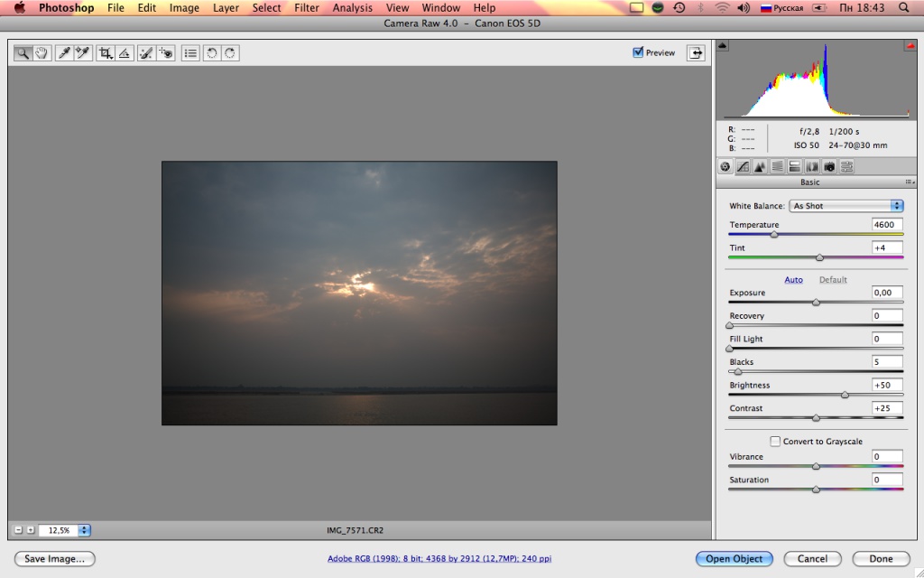This screenshot has width=924, height=578.
Task: Open the zoom level dropdown
Action: pyautogui.click(x=85, y=531)
